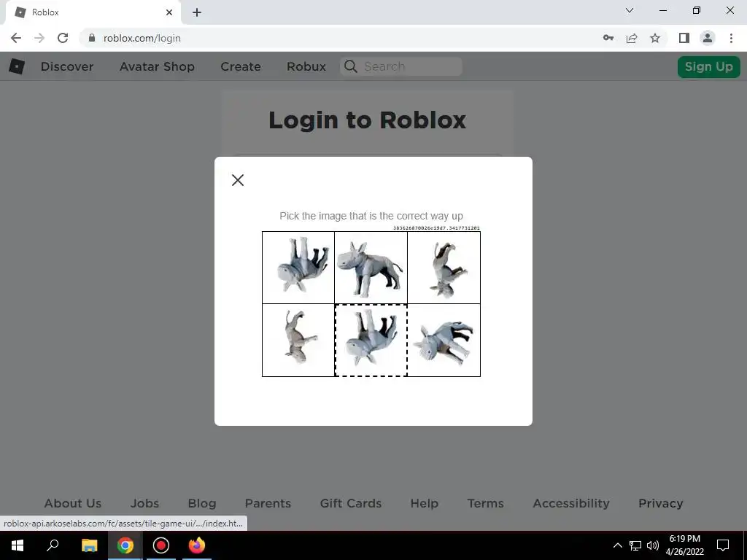
Task: Open the Discover menu item
Action: [67, 66]
